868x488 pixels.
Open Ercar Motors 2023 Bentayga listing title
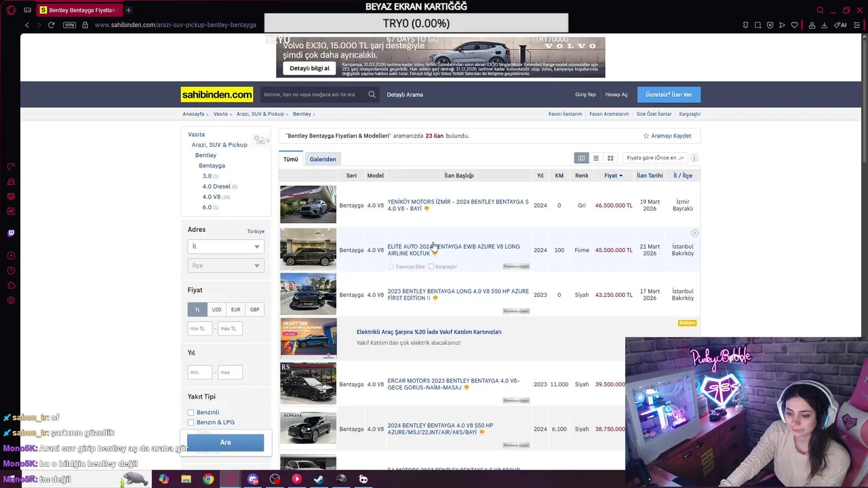pyautogui.click(x=454, y=384)
